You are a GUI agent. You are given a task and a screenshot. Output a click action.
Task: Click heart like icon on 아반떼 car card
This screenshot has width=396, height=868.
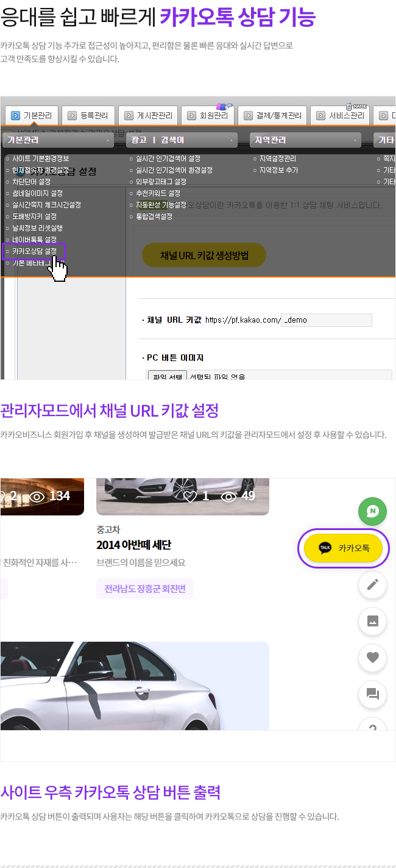pos(191,496)
